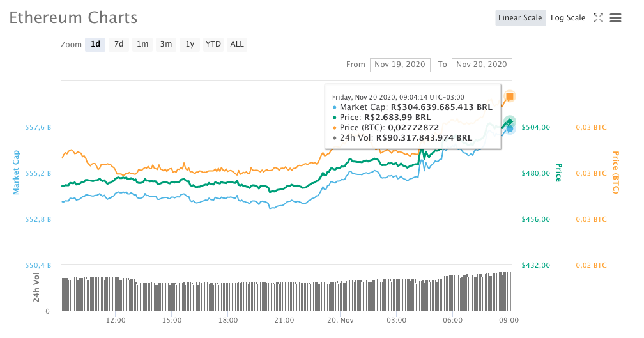The height and width of the screenshot is (338, 644).
Task: Click the Ethereum Charts heading
Action: coord(73,18)
